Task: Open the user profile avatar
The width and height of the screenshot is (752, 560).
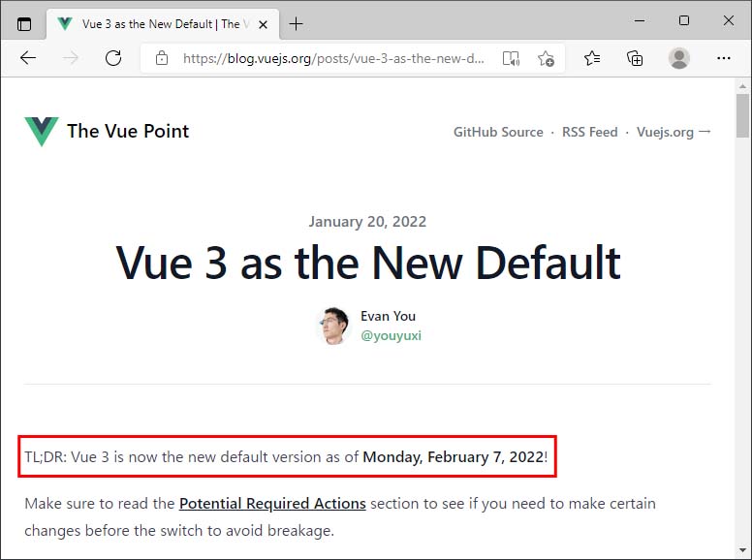Action: coord(678,58)
